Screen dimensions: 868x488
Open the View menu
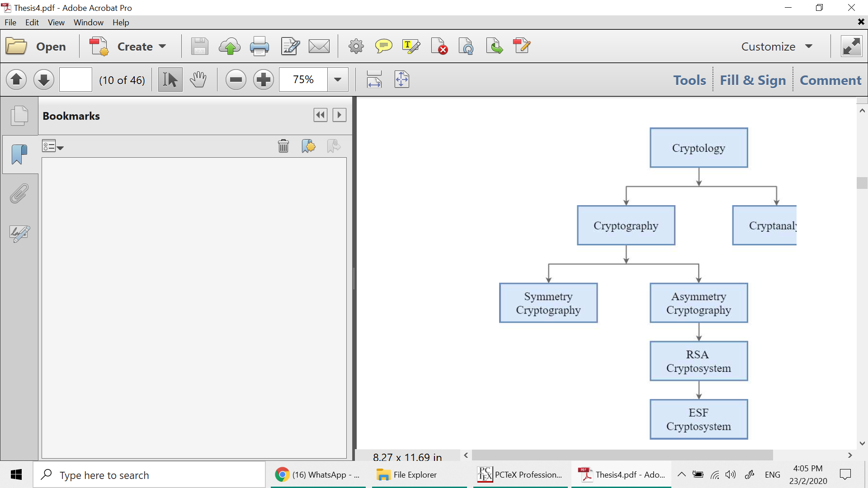tap(56, 22)
